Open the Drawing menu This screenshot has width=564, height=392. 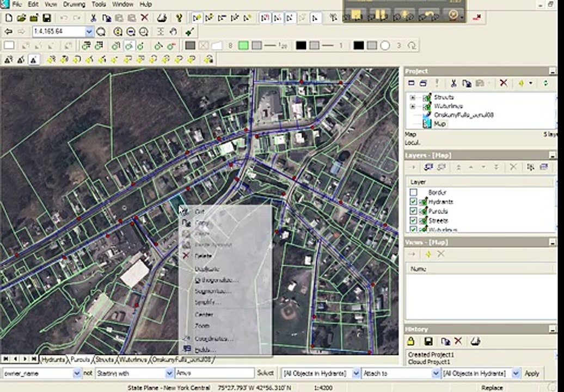74,4
